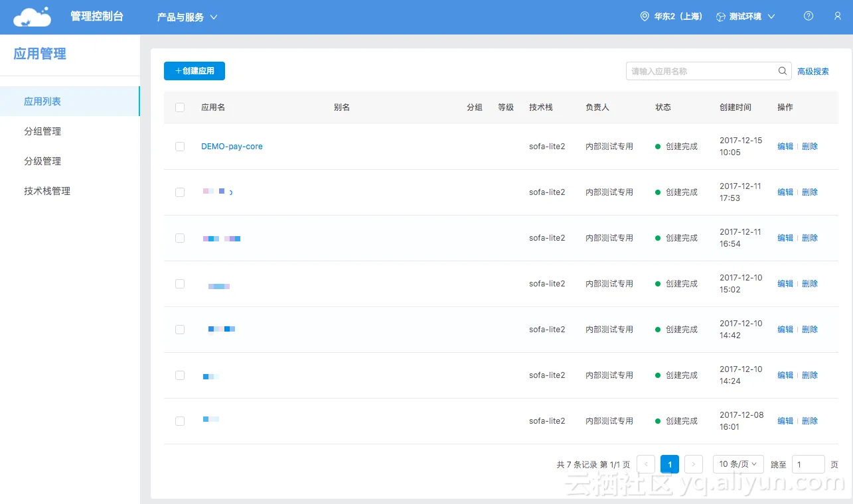This screenshot has height=504, width=853.
Task: Open the 高级搜索 link
Action: (x=813, y=72)
